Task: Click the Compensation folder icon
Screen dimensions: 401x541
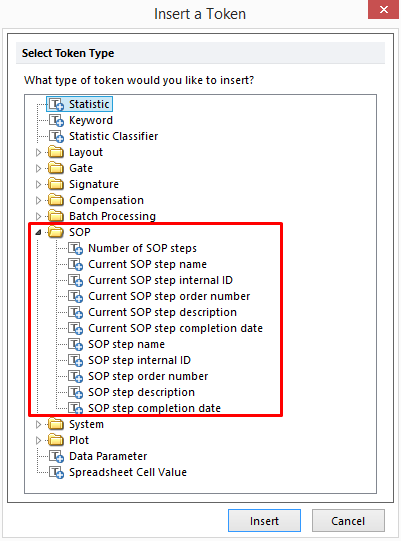Action: pyautogui.click(x=56, y=200)
